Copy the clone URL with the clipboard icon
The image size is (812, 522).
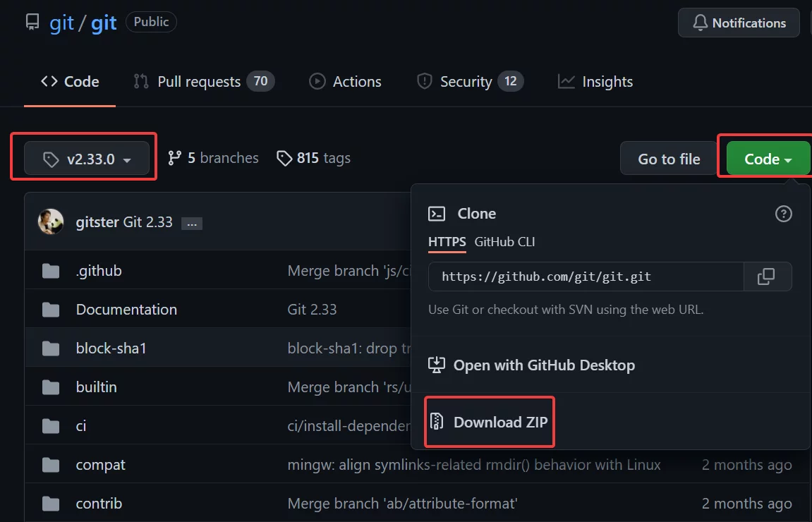point(767,277)
